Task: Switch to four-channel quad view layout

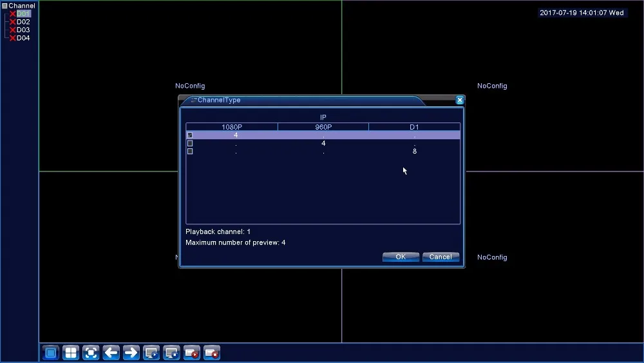Action: pos(71,353)
